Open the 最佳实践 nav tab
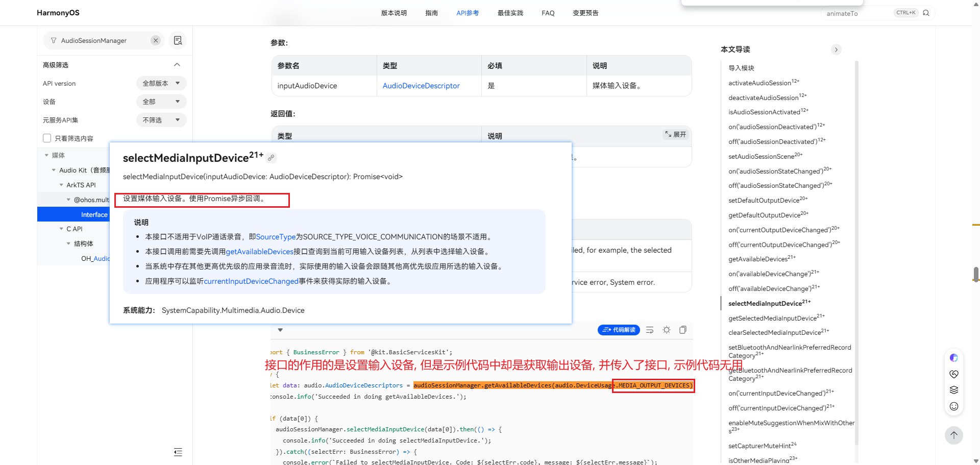Screen dimensions: 980x465 coord(510,13)
